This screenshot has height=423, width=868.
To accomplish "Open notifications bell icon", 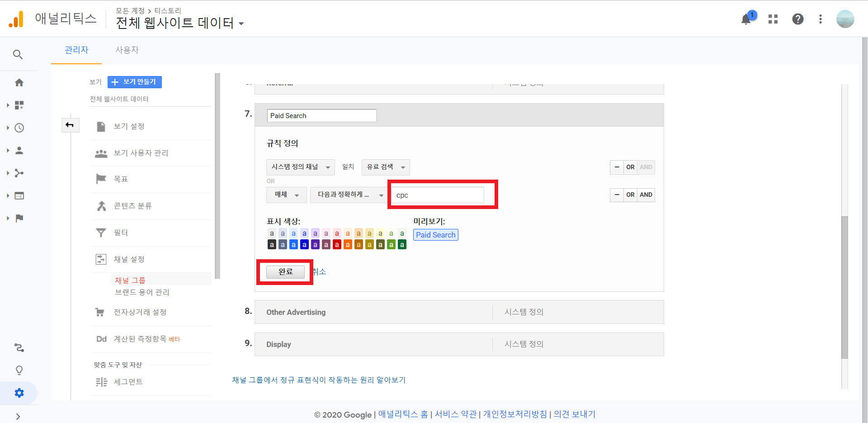I will 746,19.
